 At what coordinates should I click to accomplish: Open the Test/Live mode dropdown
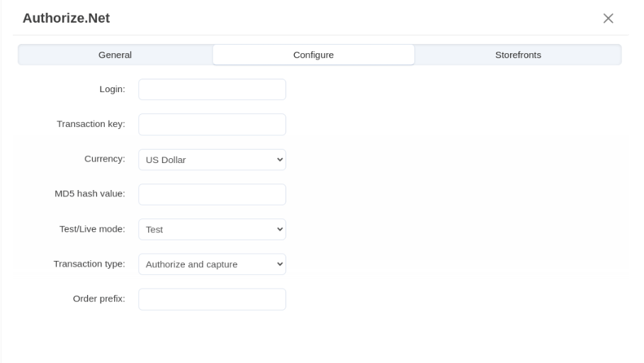coord(212,229)
